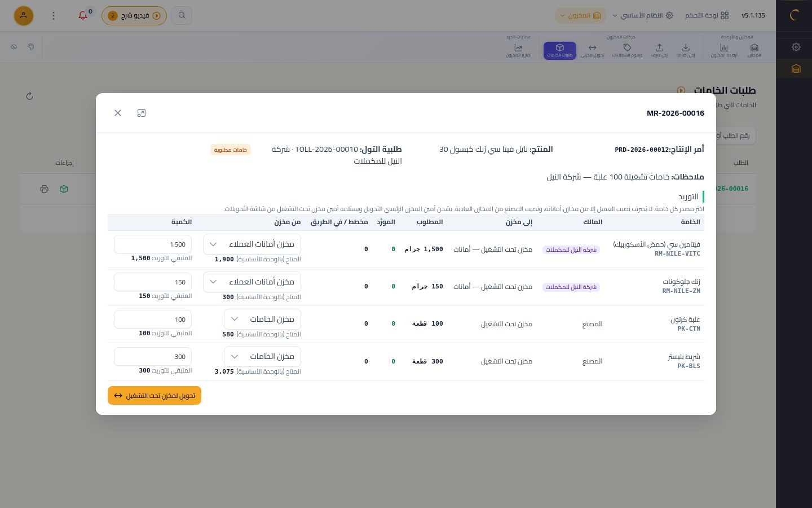Open source warehouse dropdown for زنك جلوكونات
The width and height of the screenshot is (812, 508).
(x=252, y=282)
